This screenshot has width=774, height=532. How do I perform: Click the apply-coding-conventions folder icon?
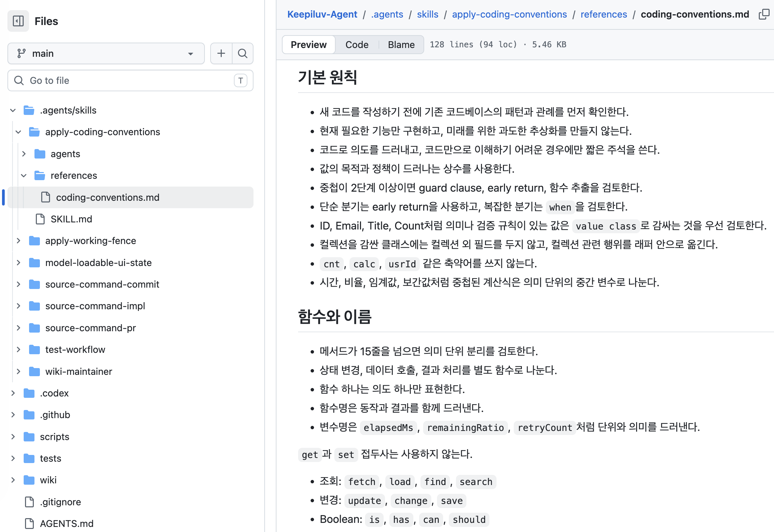tap(34, 132)
